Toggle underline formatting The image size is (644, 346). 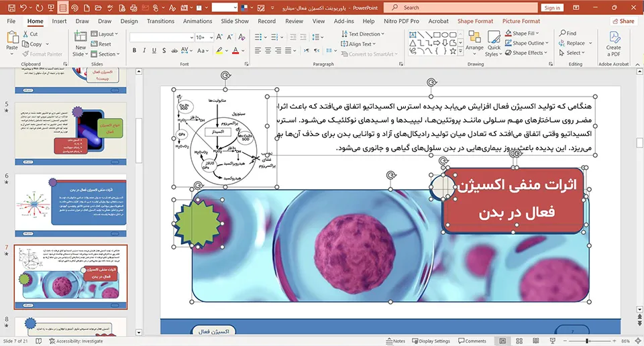tap(154, 50)
